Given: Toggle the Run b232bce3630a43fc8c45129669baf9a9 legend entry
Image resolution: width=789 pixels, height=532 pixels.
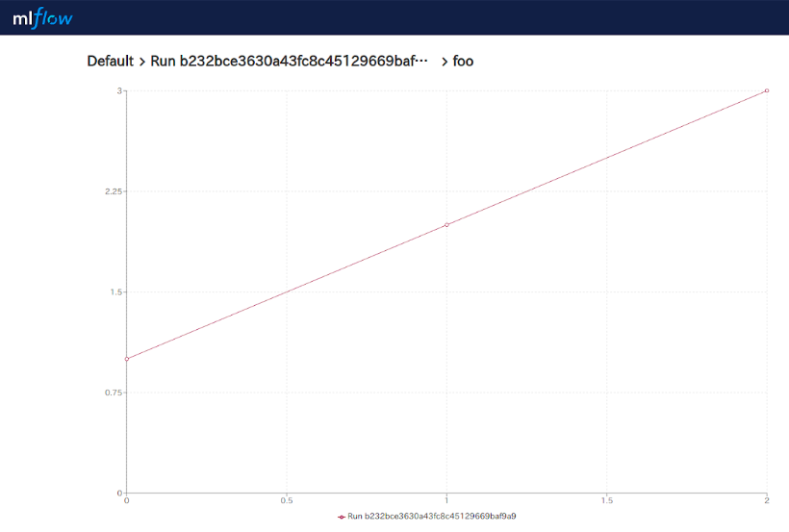Looking at the screenshot, I should (426, 517).
